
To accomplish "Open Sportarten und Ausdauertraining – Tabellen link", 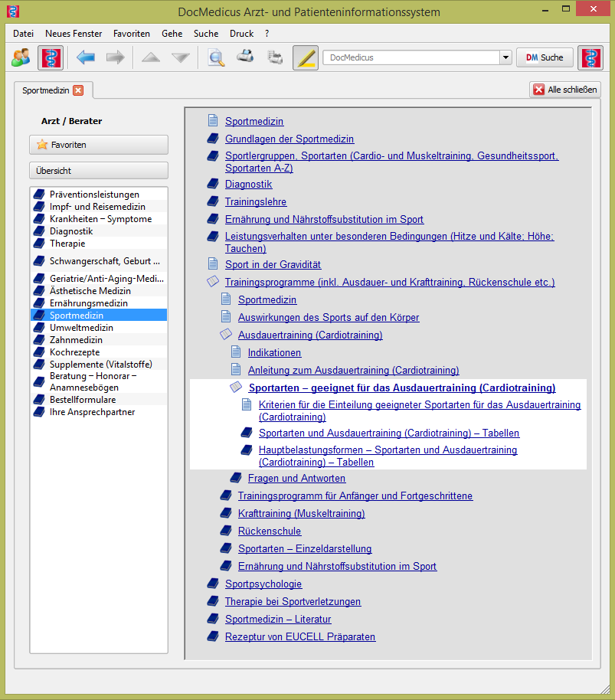I will [389, 433].
